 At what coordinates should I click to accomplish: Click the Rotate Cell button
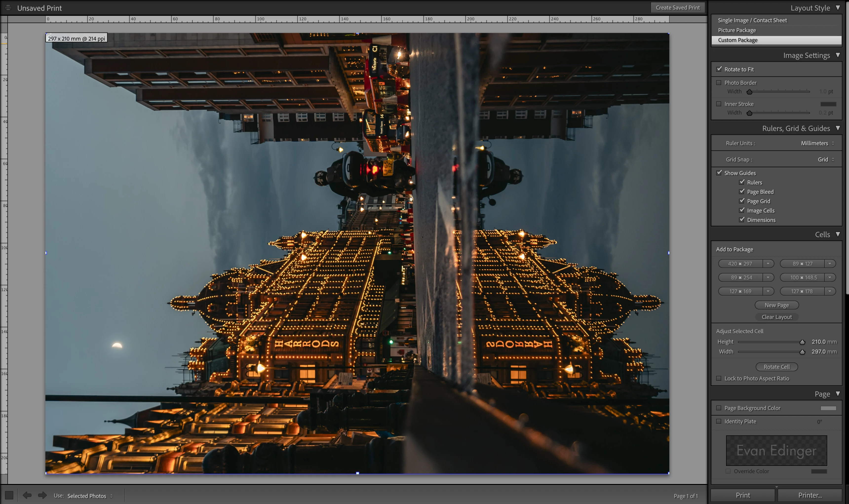tap(776, 367)
